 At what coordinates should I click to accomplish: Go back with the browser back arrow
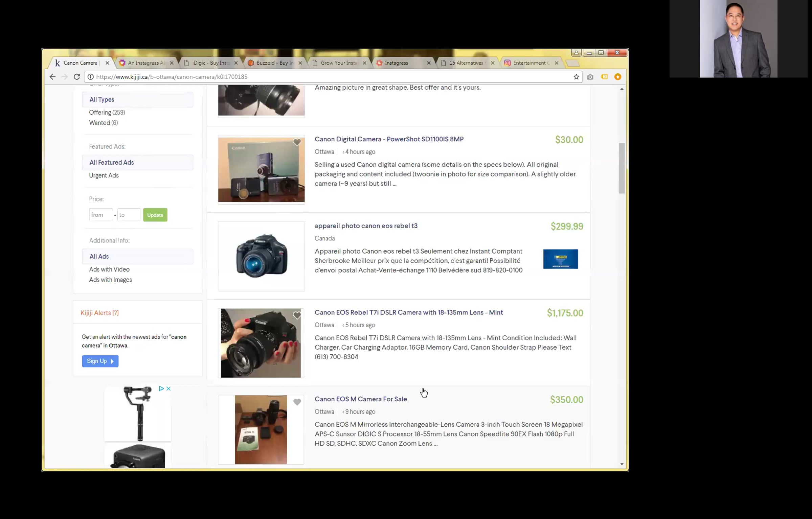pyautogui.click(x=52, y=77)
